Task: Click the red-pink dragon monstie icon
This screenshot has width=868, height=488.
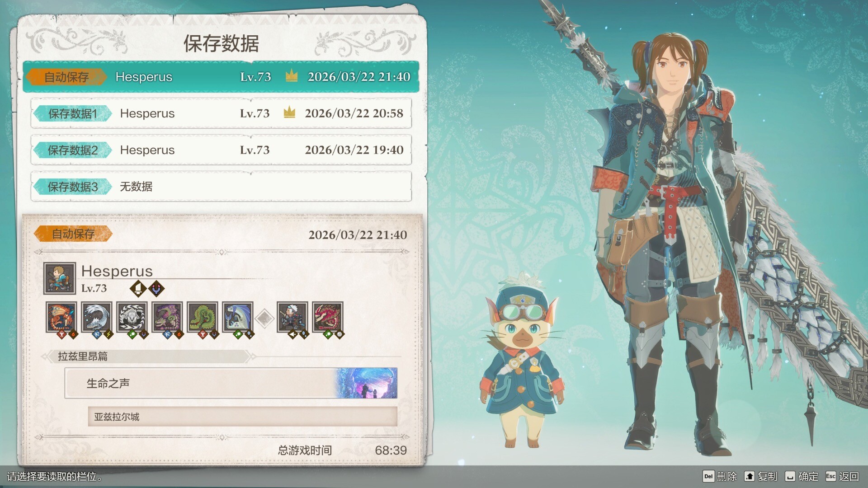Action: (327, 317)
